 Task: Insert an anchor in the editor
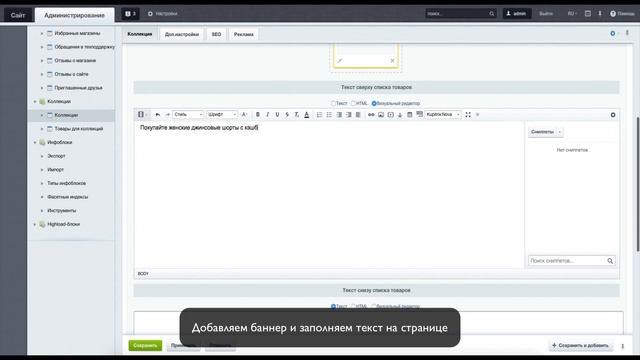[x=400, y=115]
